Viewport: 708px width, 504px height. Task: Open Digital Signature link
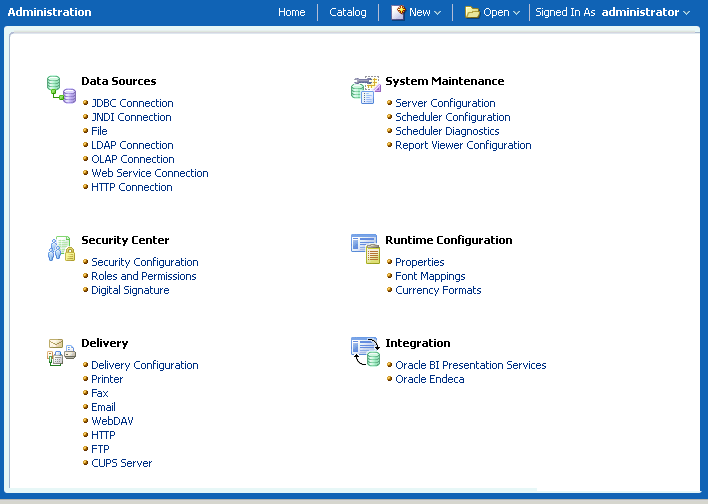point(130,290)
